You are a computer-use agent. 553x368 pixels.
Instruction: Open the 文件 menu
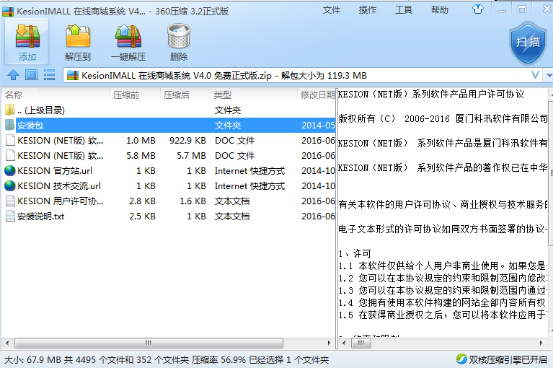(x=332, y=10)
